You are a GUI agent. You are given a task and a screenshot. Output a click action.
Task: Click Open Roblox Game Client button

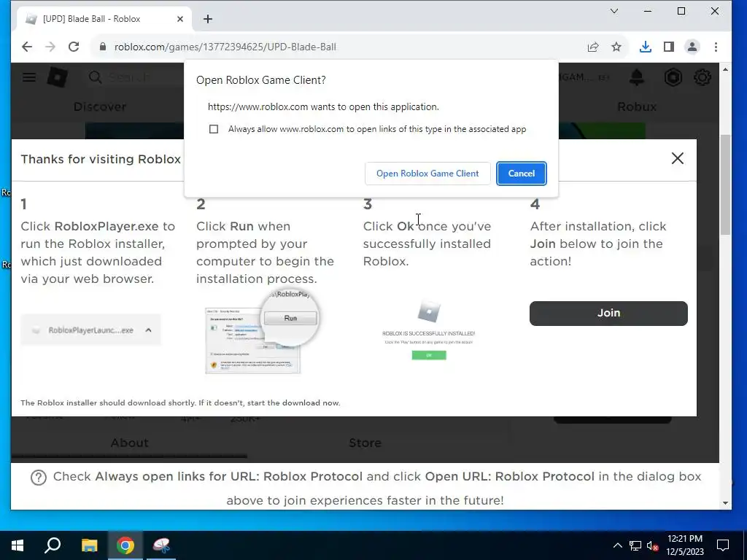(427, 174)
